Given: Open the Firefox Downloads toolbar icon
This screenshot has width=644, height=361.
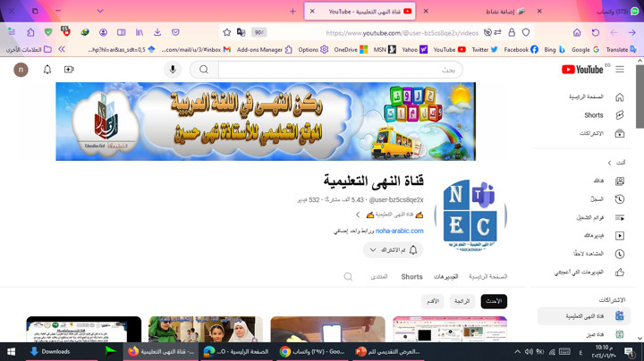Looking at the screenshot, I should click(x=157, y=32).
